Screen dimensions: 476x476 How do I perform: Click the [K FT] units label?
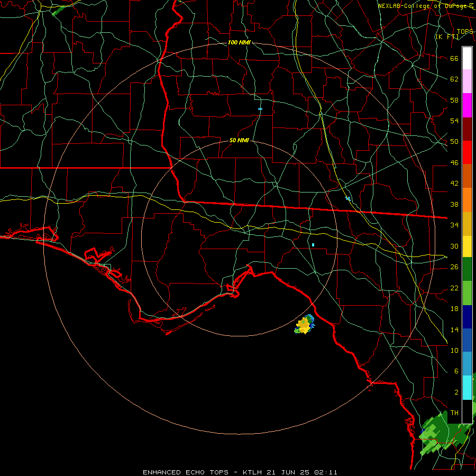click(447, 36)
